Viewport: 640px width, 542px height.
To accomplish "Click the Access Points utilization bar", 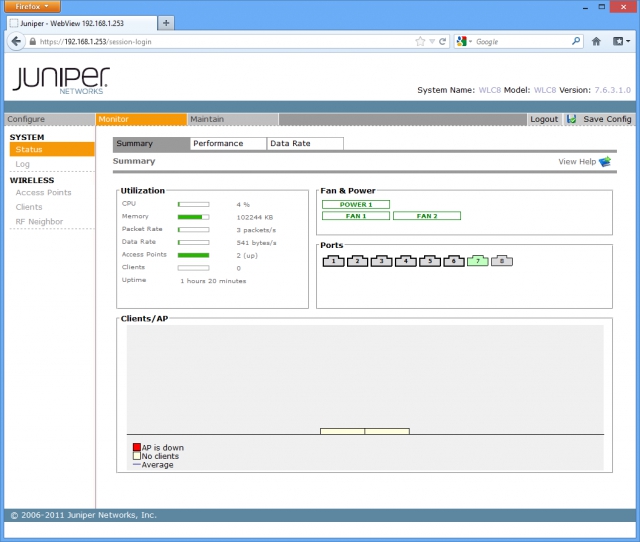I will [x=193, y=255].
